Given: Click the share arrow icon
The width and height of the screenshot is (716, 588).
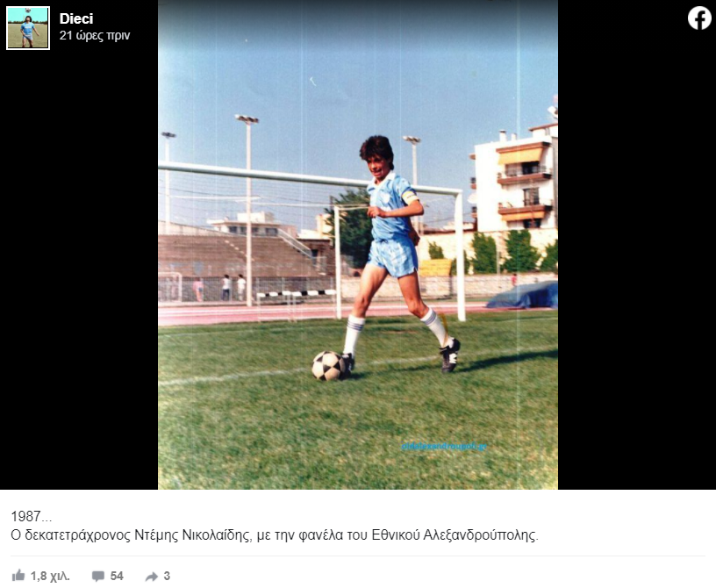Looking at the screenshot, I should (152, 577).
